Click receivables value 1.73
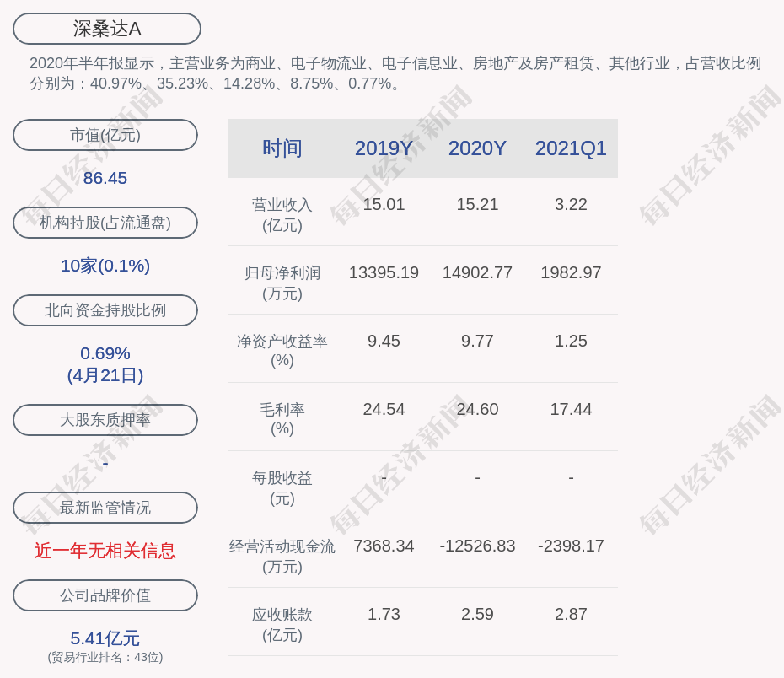The image size is (784, 678). click(384, 614)
